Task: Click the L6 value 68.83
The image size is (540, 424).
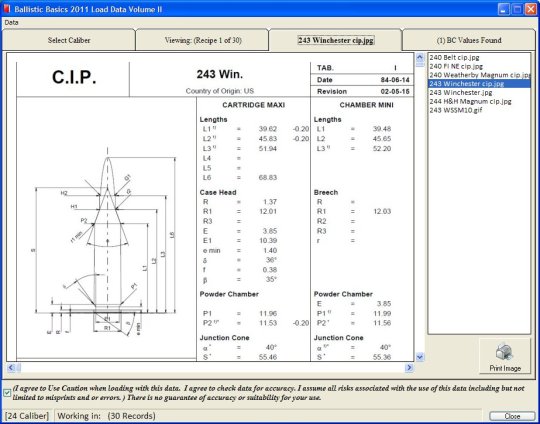Action: point(268,178)
